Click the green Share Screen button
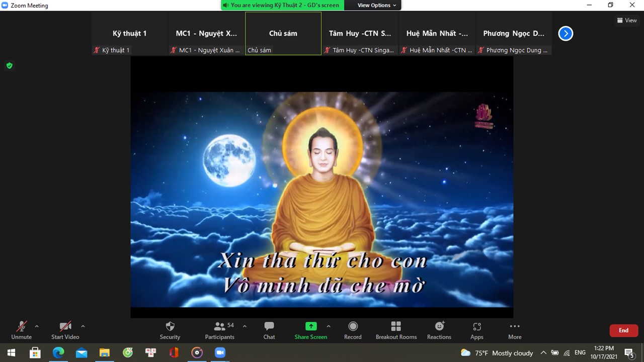Viewport: 644px width, 362px height. coord(311,330)
